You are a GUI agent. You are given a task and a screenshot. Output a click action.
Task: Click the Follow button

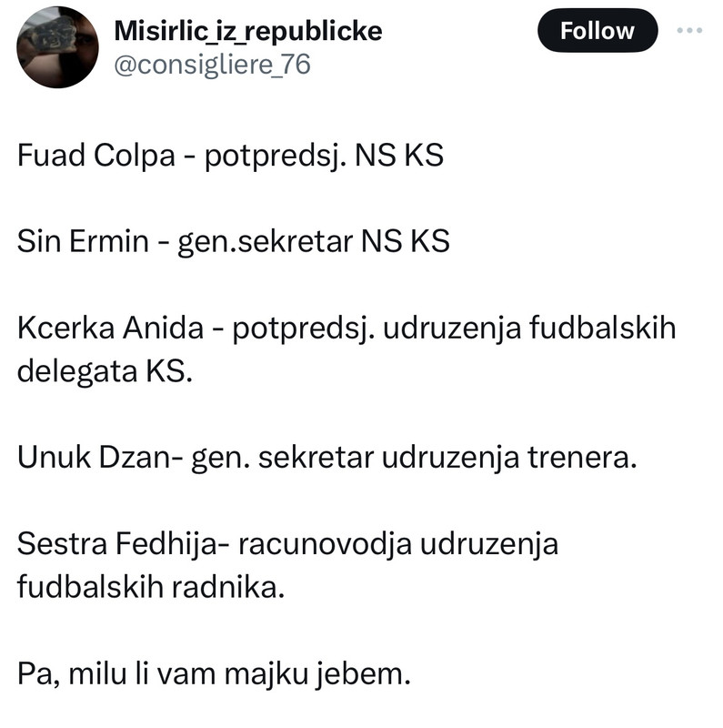(x=597, y=31)
